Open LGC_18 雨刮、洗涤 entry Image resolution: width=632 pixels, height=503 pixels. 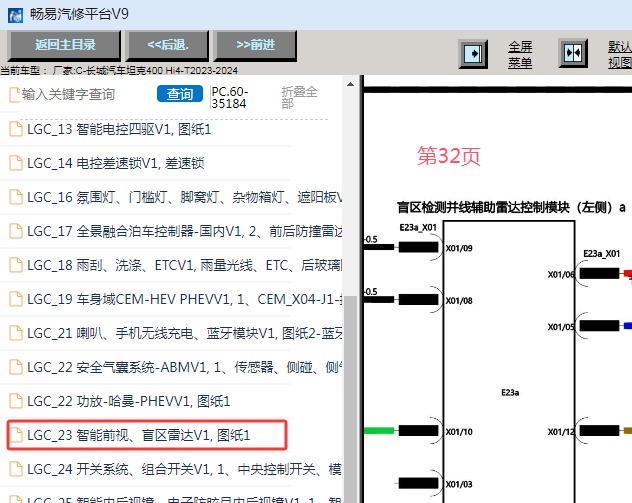point(185,265)
